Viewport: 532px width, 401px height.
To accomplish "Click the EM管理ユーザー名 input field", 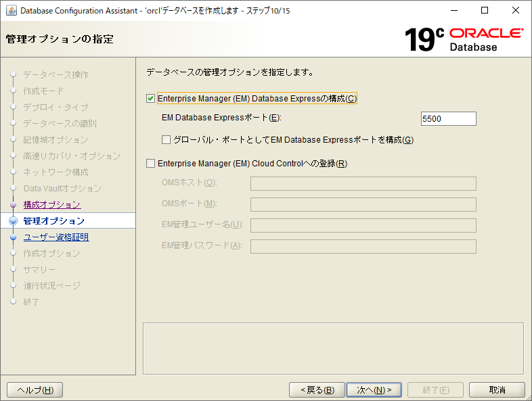I will pyautogui.click(x=363, y=226).
